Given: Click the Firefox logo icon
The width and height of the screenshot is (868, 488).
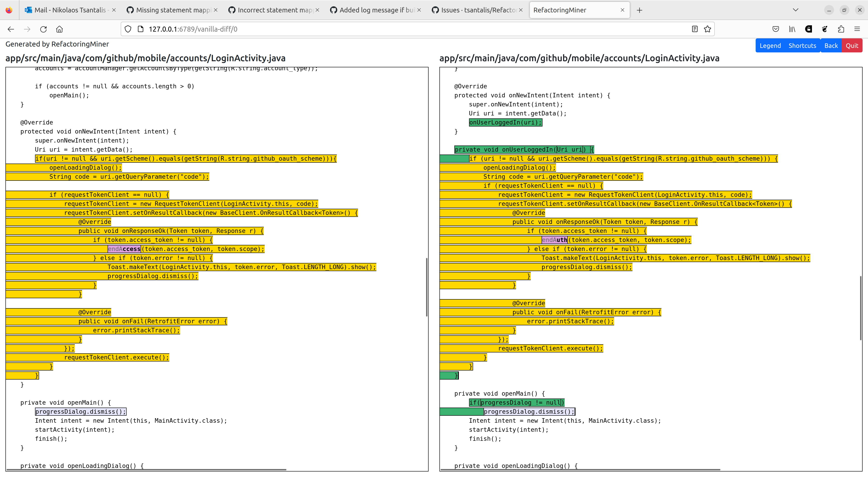Looking at the screenshot, I should tap(9, 10).
